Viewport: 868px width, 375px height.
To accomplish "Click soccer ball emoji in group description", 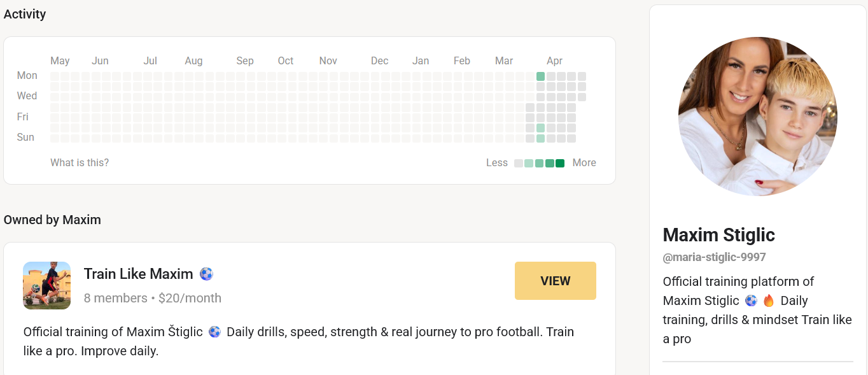I will [214, 332].
